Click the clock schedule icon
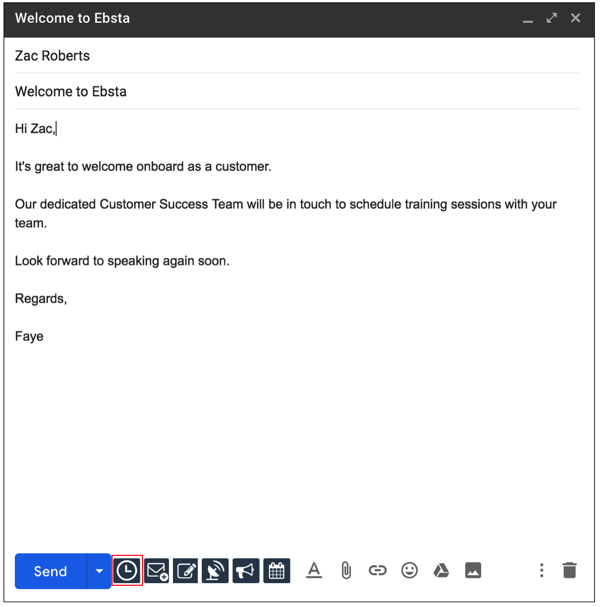Screen dimensions: 600x607 point(127,570)
